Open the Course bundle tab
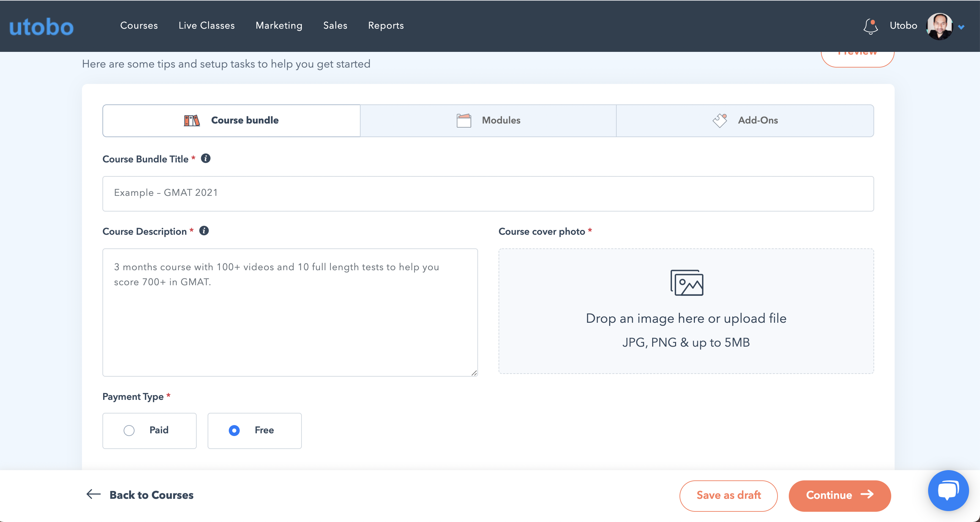 (x=231, y=120)
